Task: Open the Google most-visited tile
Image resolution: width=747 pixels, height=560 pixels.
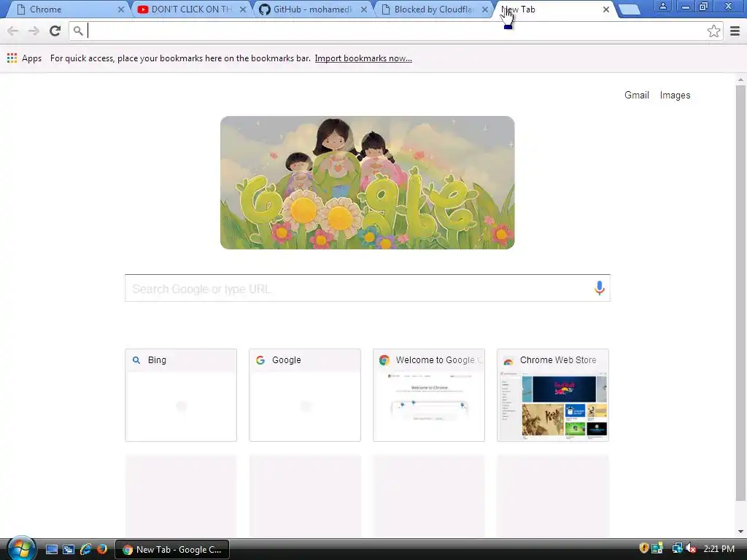Action: [x=305, y=395]
